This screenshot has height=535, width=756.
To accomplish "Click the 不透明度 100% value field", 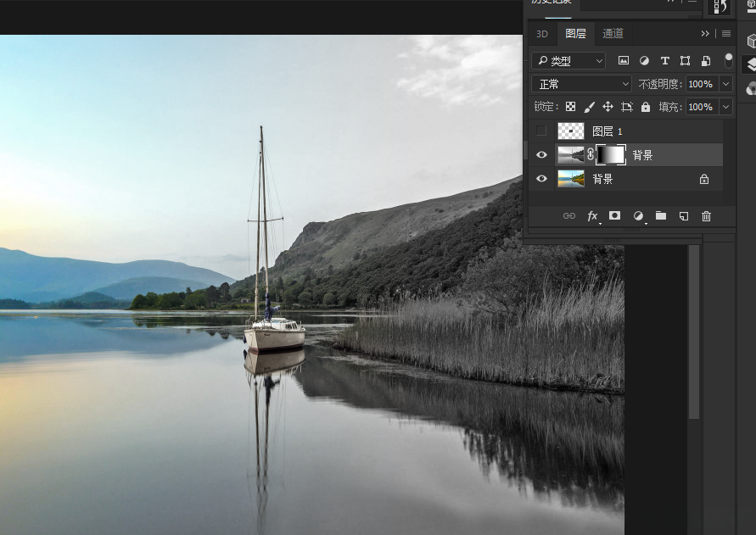I will click(702, 84).
